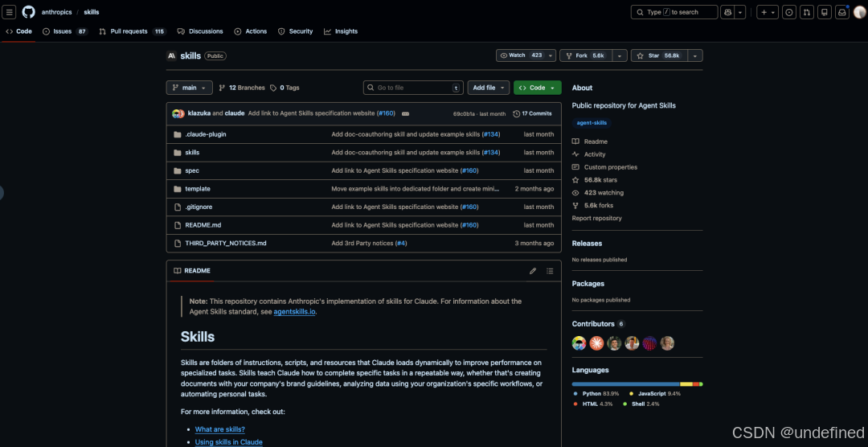Click the klazuka author avatar
Image resolution: width=868 pixels, height=447 pixels.
(177, 113)
